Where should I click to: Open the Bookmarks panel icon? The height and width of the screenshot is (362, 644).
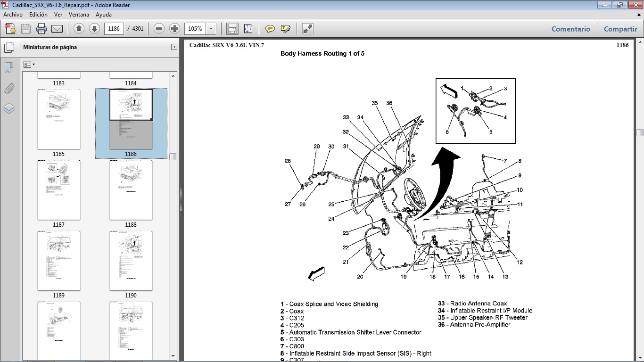pos(9,68)
